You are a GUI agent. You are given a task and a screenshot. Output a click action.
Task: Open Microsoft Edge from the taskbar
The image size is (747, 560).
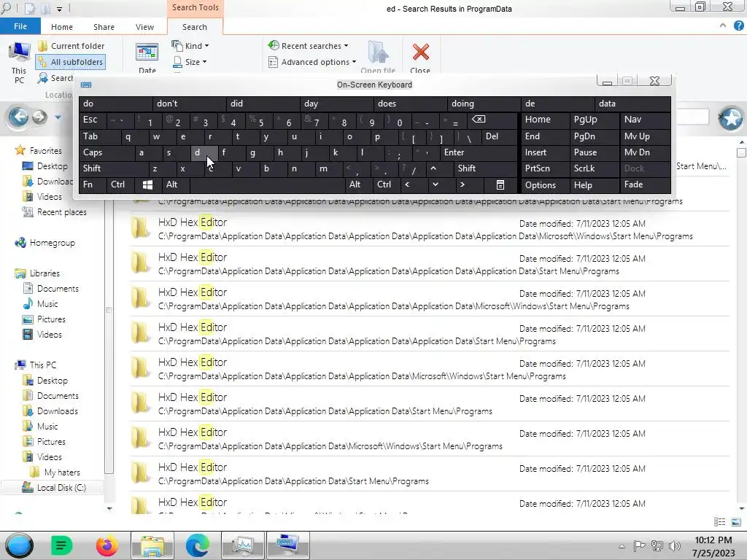pos(197,545)
